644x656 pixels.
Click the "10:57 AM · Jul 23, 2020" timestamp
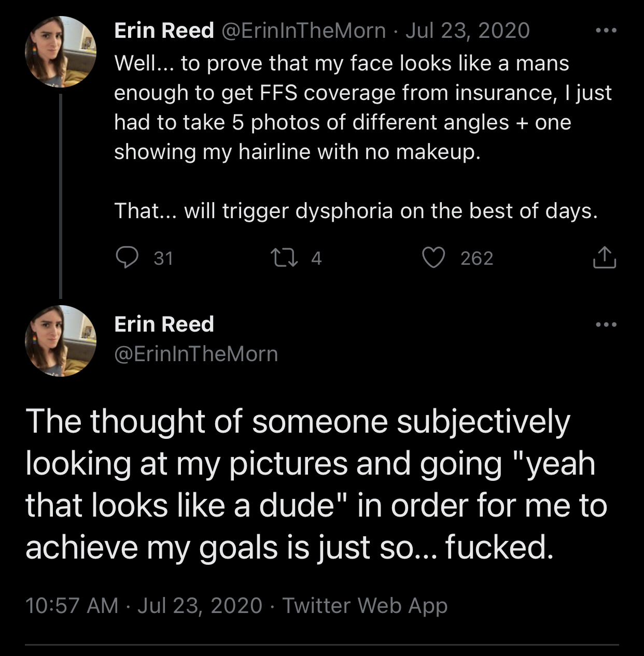(x=144, y=605)
